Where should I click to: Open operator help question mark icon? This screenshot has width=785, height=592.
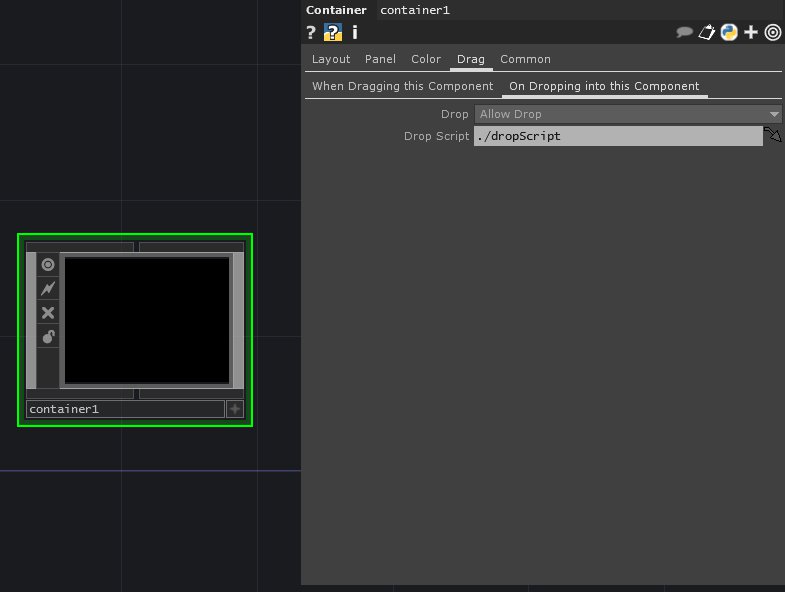click(311, 32)
